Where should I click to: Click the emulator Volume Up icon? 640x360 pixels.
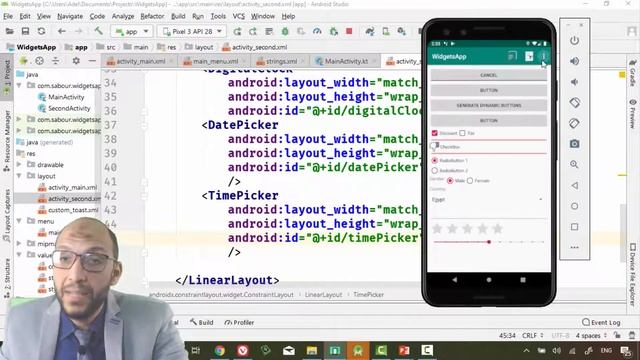pyautogui.click(x=574, y=61)
